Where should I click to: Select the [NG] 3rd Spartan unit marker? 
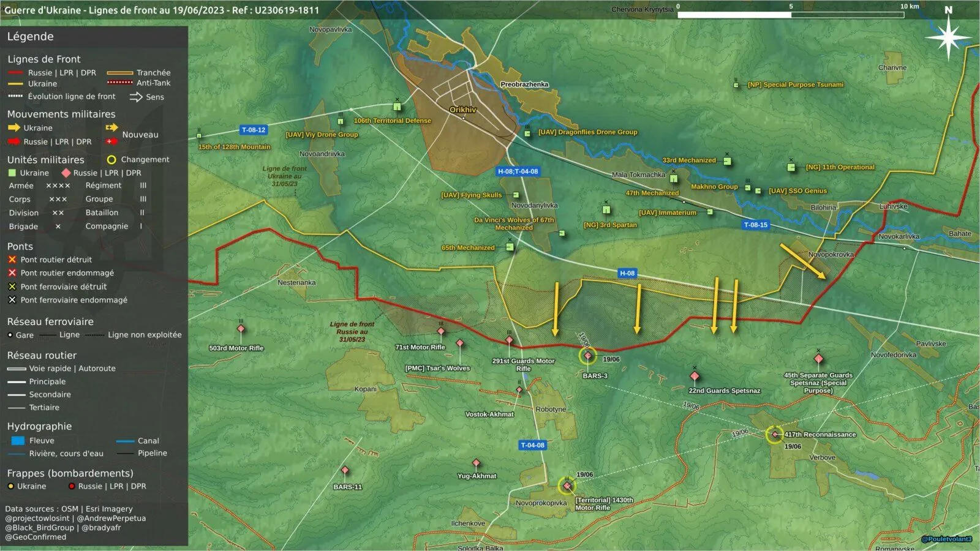pos(606,210)
